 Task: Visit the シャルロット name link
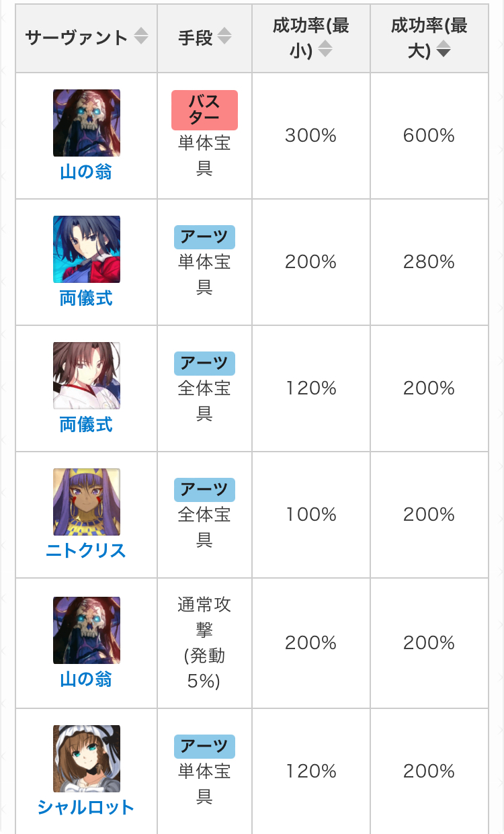86,807
